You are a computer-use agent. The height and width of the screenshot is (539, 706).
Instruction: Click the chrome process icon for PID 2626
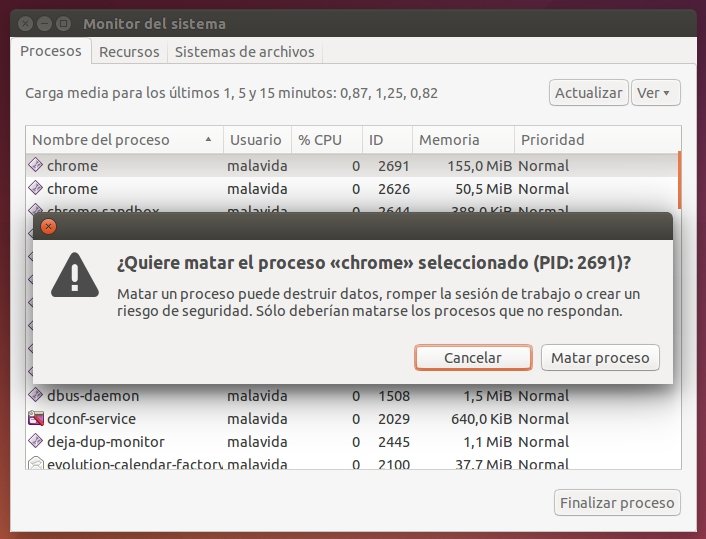point(36,188)
